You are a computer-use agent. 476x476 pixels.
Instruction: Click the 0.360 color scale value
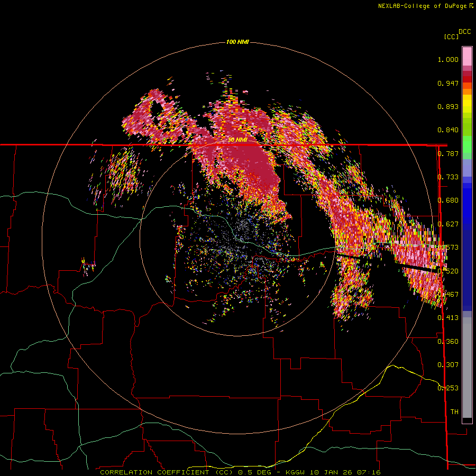pos(448,342)
